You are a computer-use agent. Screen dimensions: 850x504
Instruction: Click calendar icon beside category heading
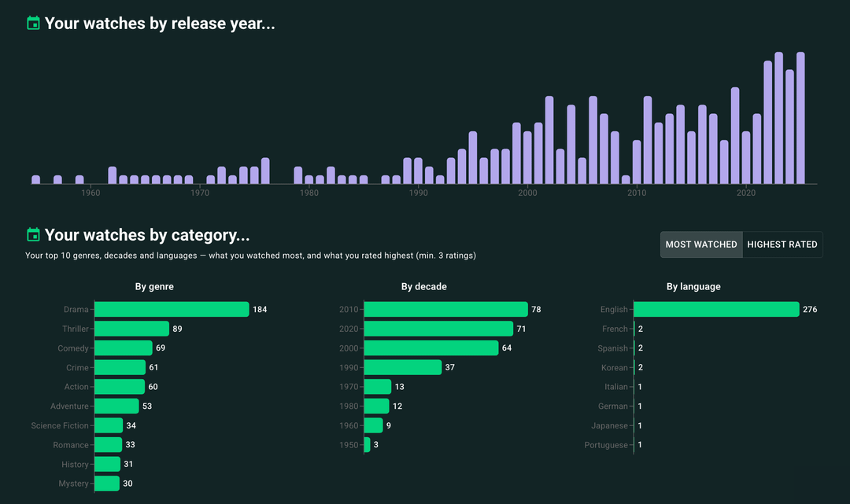click(x=33, y=235)
